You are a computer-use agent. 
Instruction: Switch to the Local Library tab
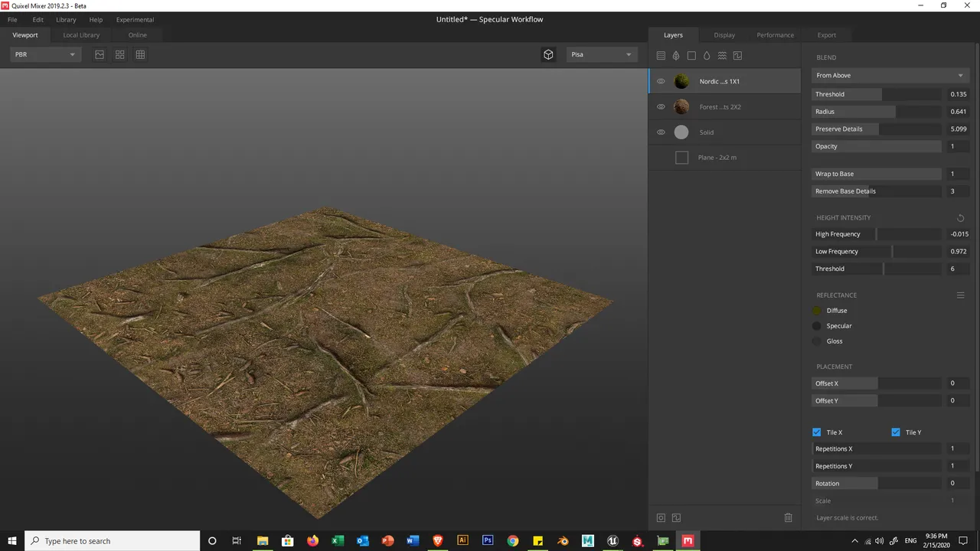click(81, 35)
